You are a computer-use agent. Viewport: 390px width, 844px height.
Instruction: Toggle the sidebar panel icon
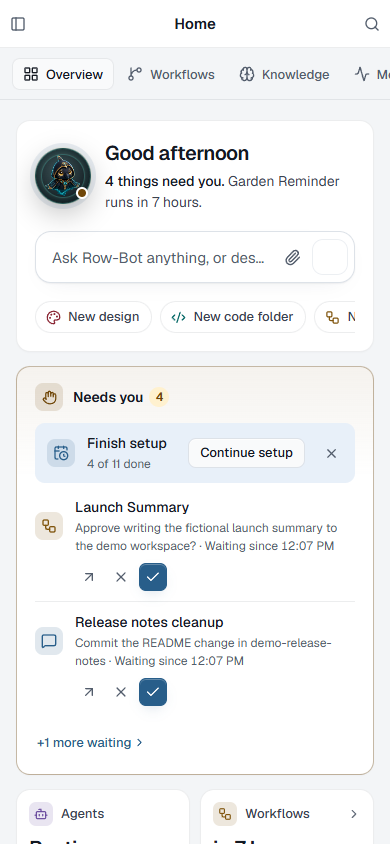coord(18,24)
